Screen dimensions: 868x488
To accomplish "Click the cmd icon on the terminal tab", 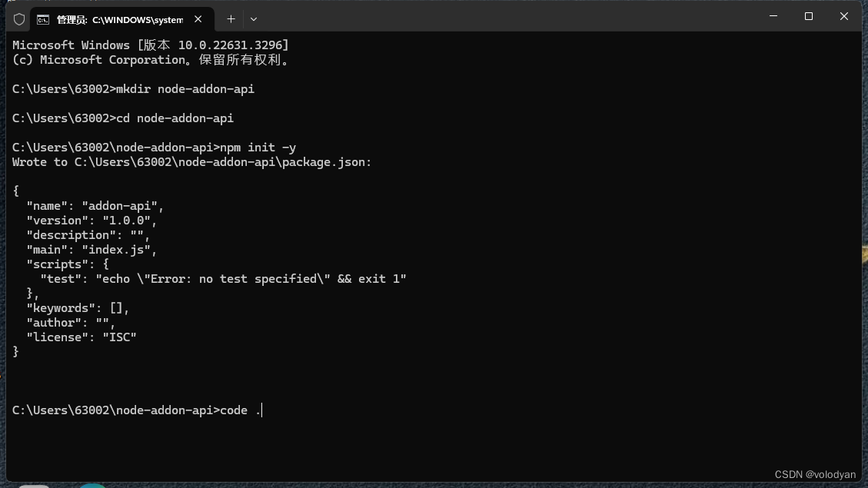I will click(42, 19).
